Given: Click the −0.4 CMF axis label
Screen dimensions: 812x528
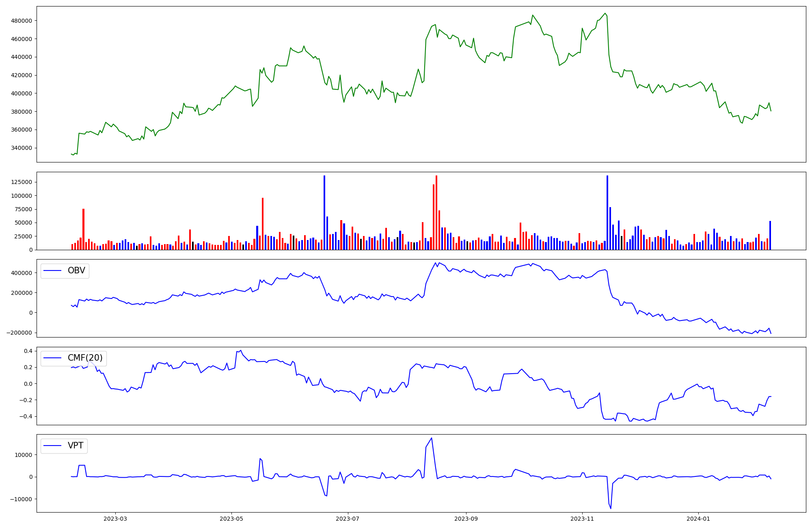Looking at the screenshot, I should pos(25,417).
